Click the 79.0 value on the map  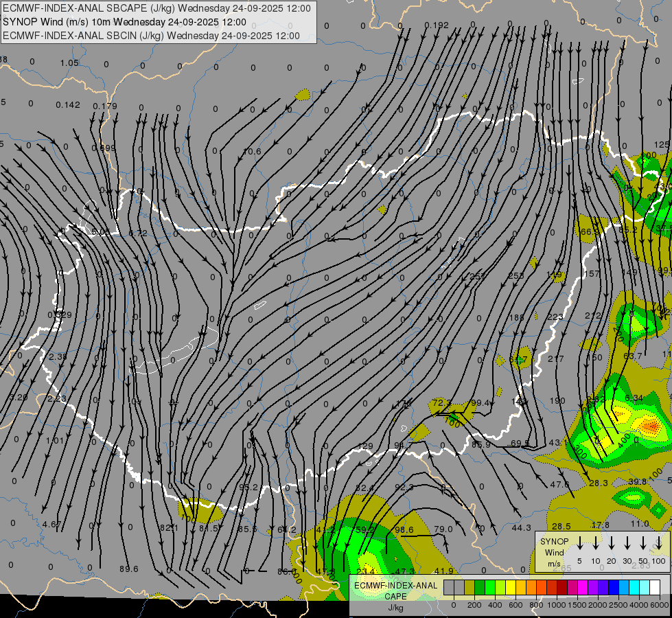pyautogui.click(x=443, y=529)
